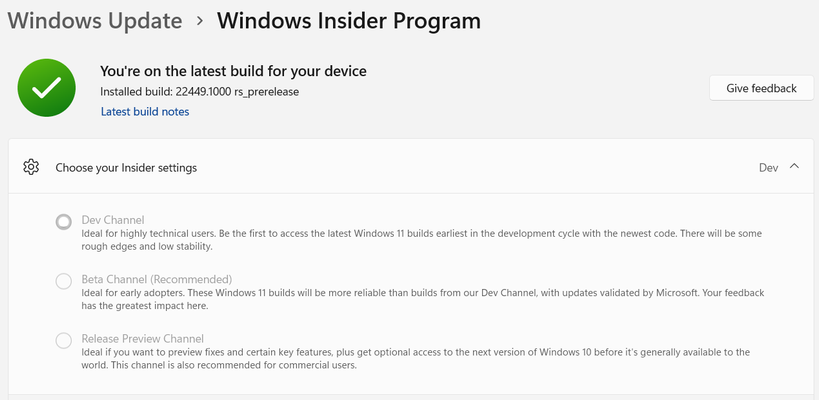Click the green checkmark status icon
This screenshot has width=819, height=400.
pyautogui.click(x=46, y=88)
